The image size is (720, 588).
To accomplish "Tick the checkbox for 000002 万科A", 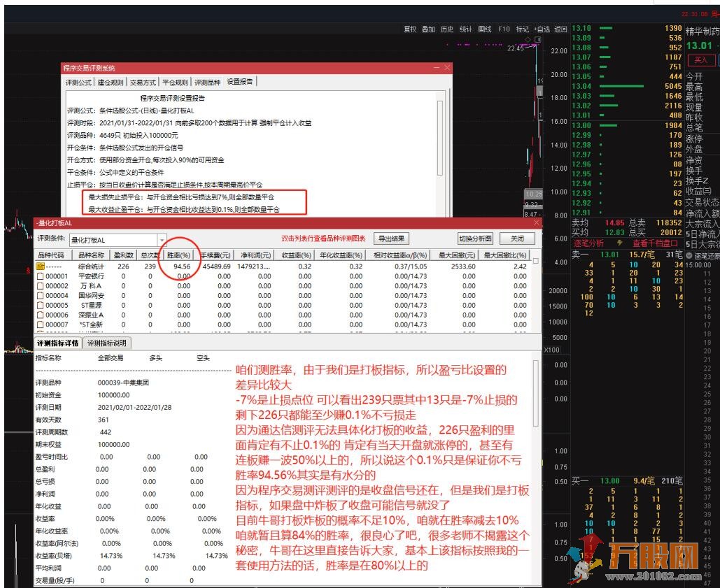I will (40, 286).
